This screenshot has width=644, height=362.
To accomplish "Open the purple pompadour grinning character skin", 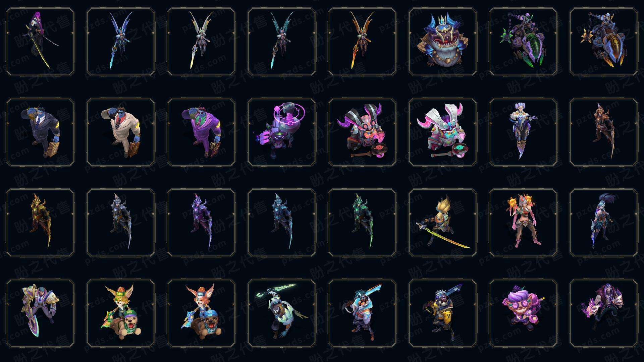I will click(523, 313).
